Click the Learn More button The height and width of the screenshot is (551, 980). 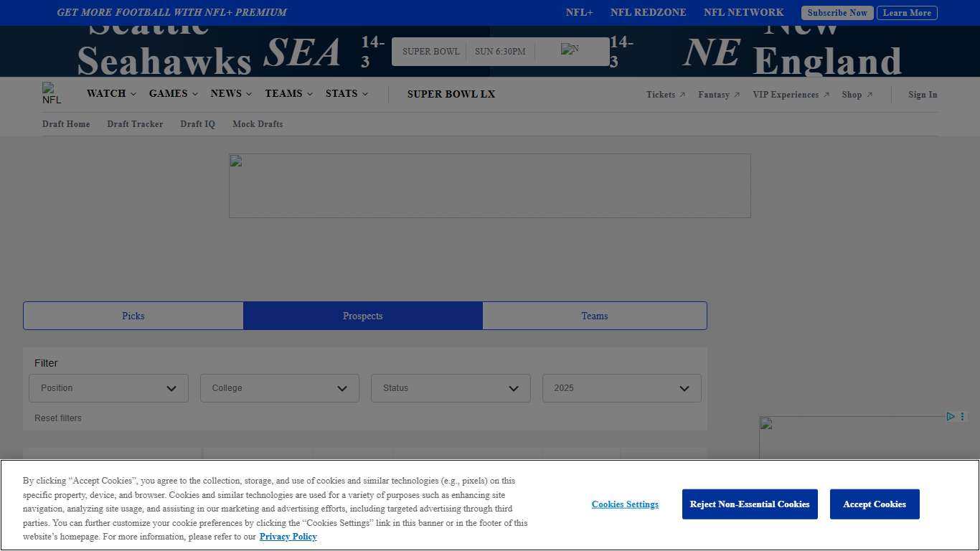point(907,13)
